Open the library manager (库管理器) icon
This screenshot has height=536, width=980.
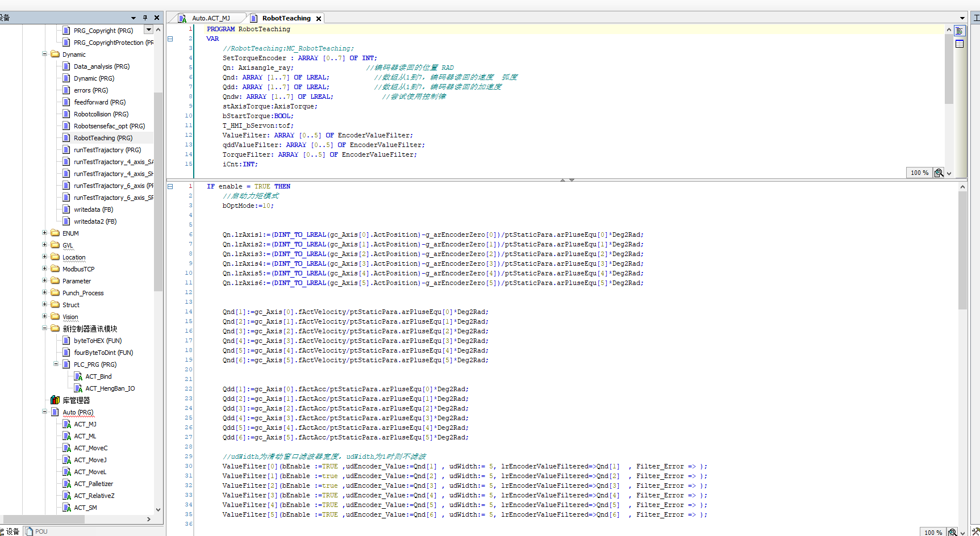pyautogui.click(x=55, y=400)
